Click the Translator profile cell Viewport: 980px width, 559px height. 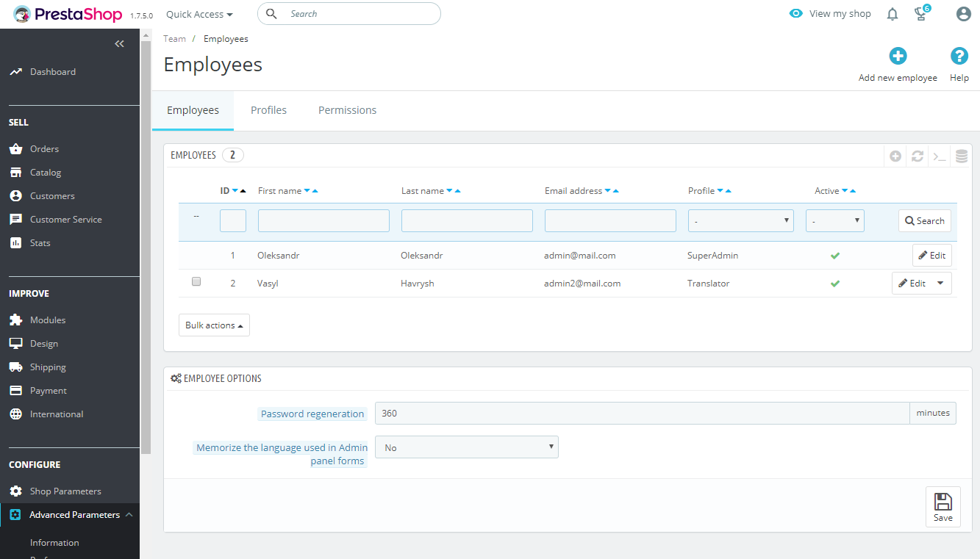709,284
